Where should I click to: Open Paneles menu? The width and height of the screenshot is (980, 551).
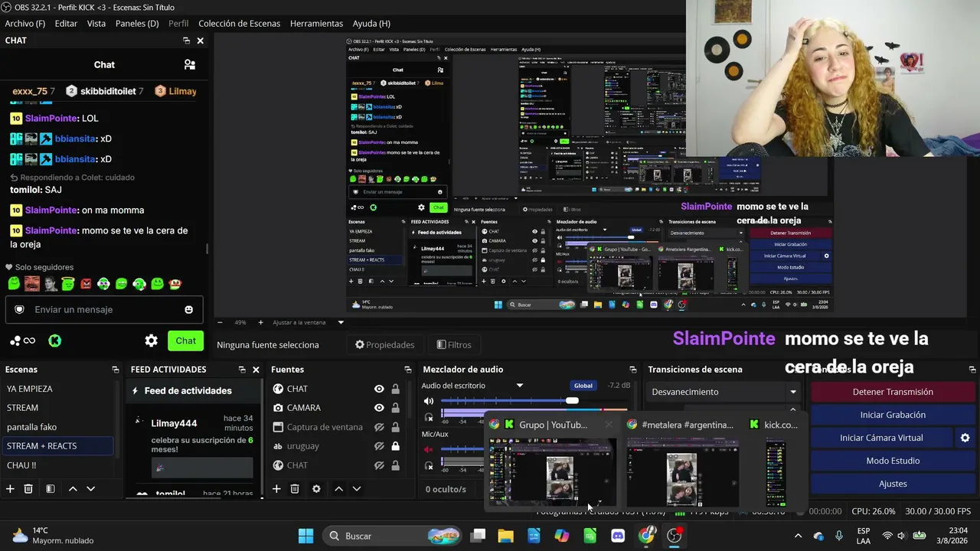(x=137, y=24)
